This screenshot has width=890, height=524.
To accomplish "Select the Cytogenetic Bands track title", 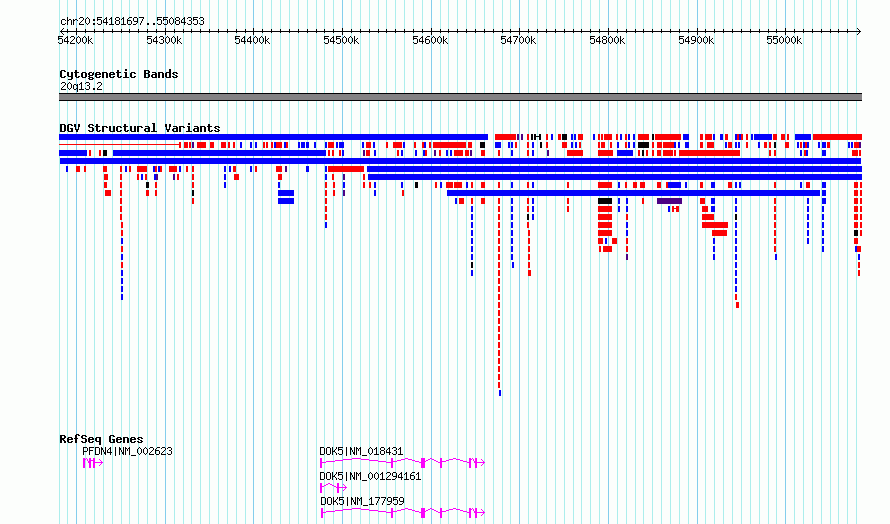I will (119, 74).
